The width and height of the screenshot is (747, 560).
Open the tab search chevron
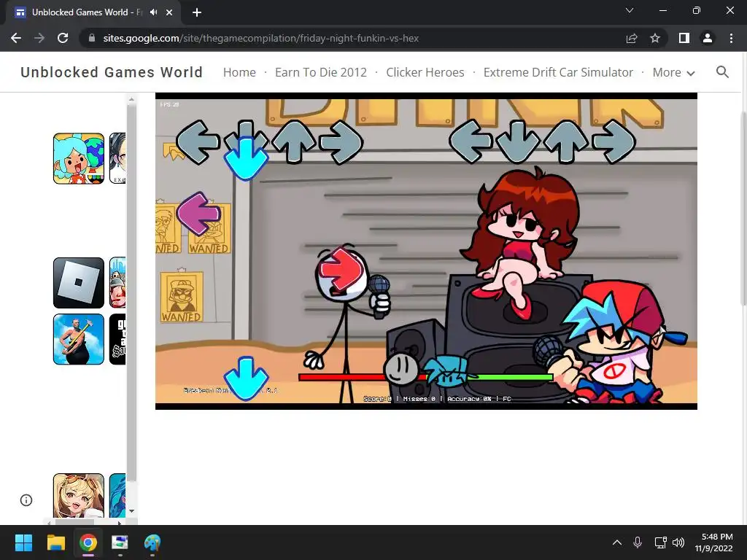pos(630,10)
